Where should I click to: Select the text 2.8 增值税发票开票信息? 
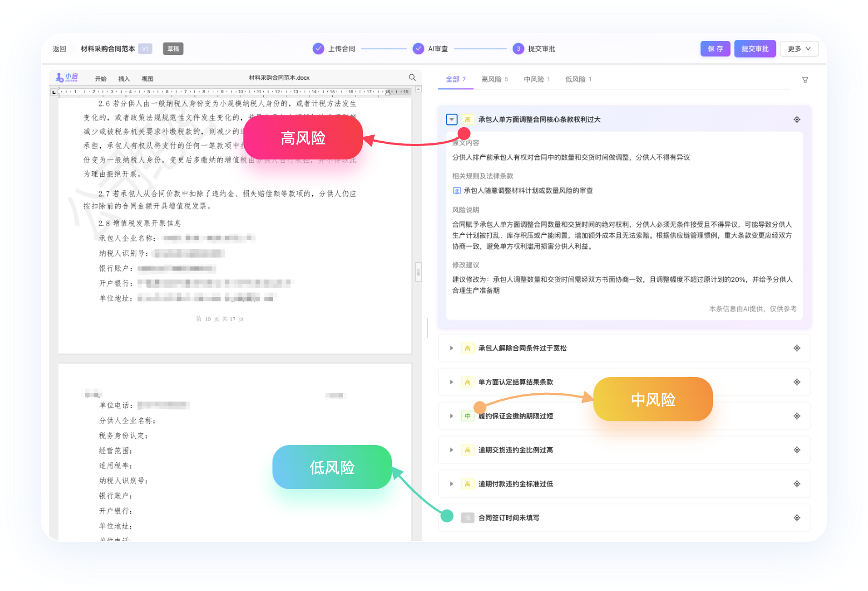point(139,224)
